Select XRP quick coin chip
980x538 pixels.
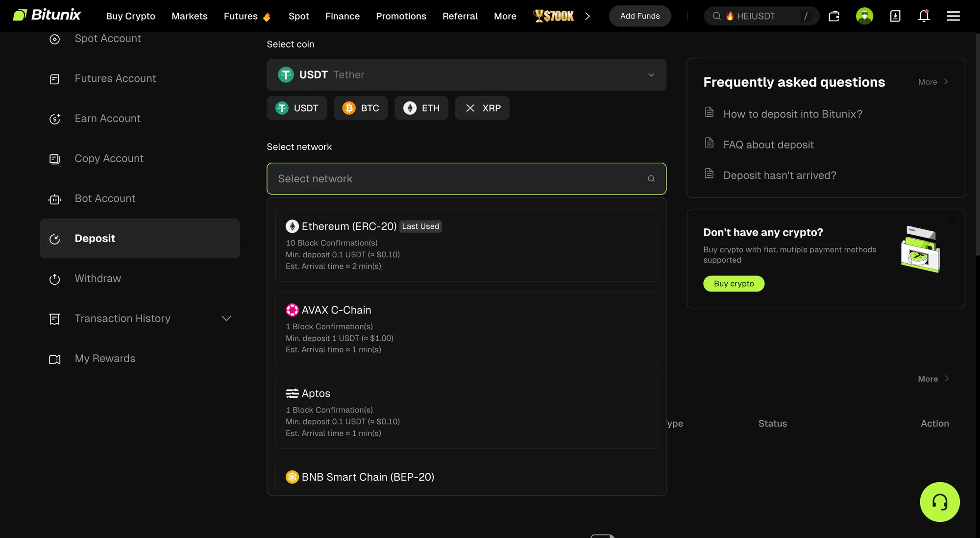click(x=482, y=108)
